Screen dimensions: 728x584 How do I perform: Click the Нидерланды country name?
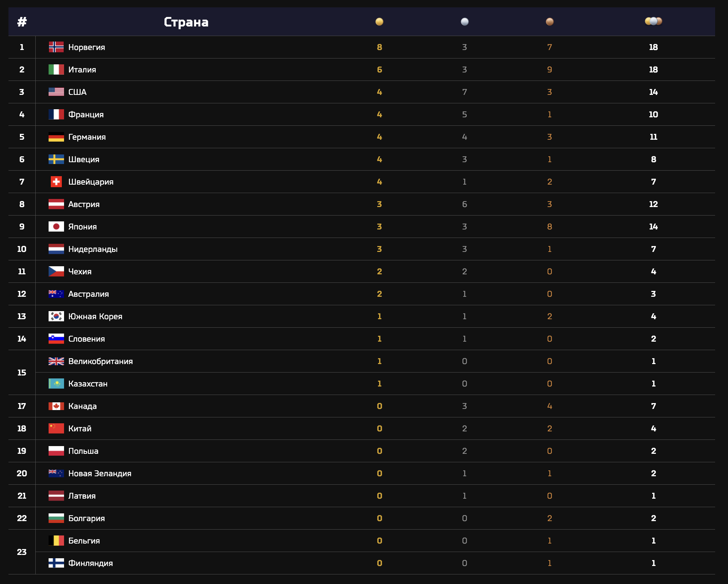(93, 249)
